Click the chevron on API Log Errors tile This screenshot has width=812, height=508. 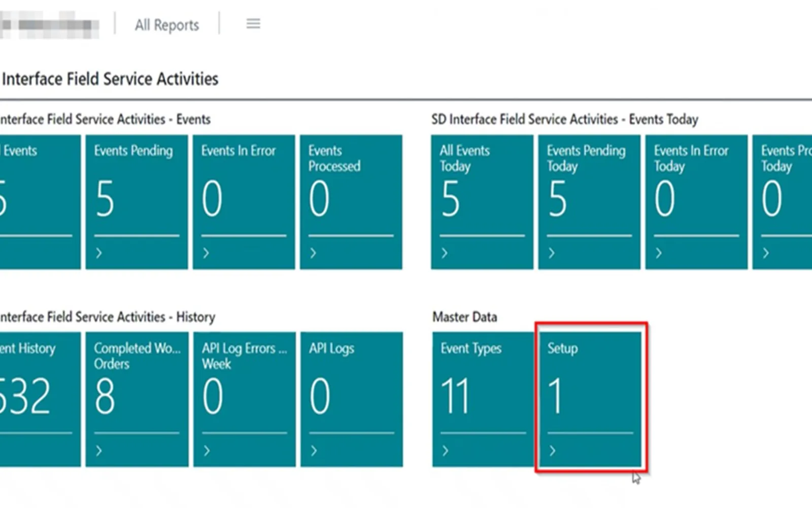point(207,451)
